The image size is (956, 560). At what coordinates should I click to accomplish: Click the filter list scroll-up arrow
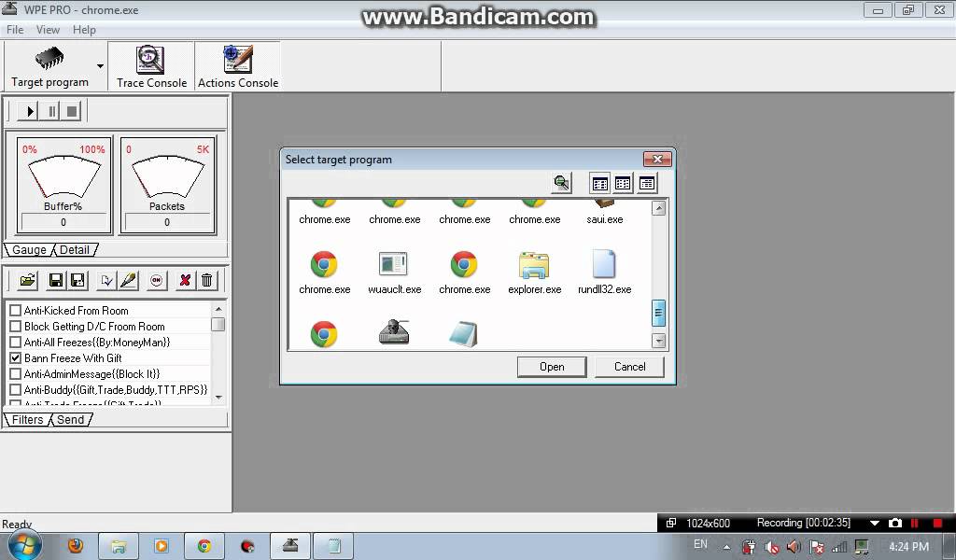coord(218,309)
